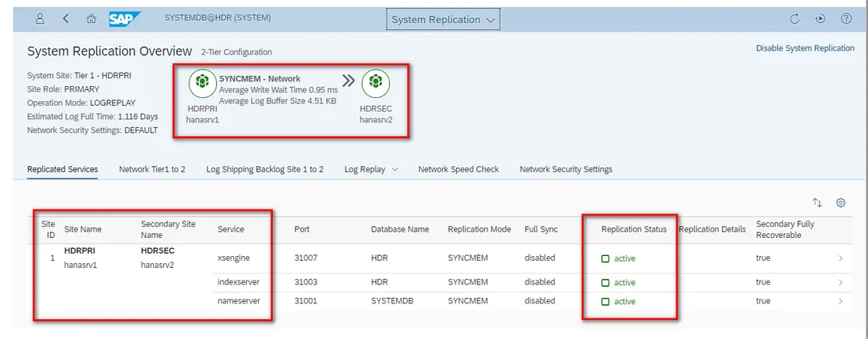Click SYNCMEM - Network heading
This screenshot has height=339, width=868.
[260, 79]
